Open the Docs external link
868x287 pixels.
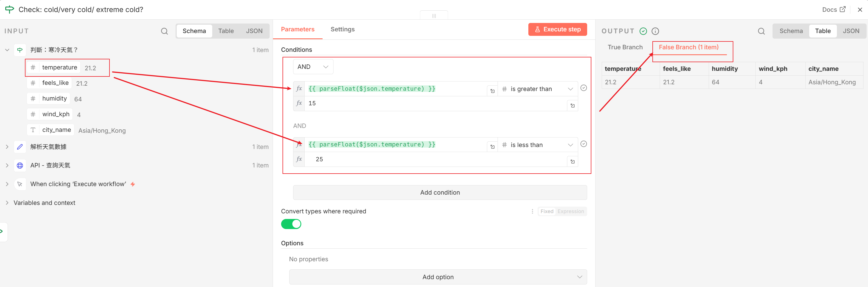[833, 10]
